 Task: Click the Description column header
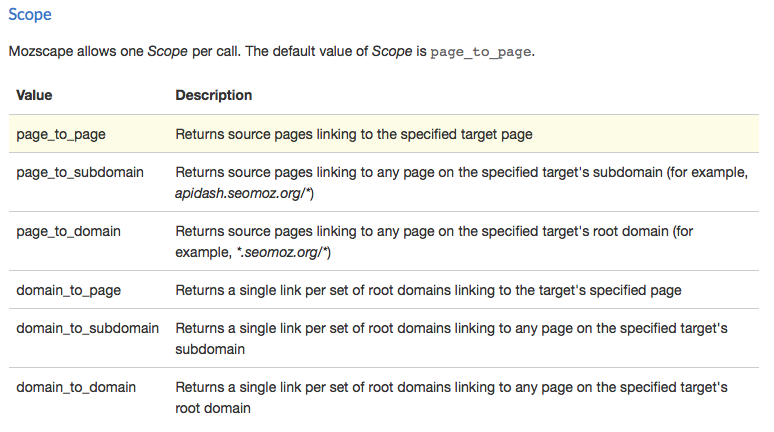(213, 96)
